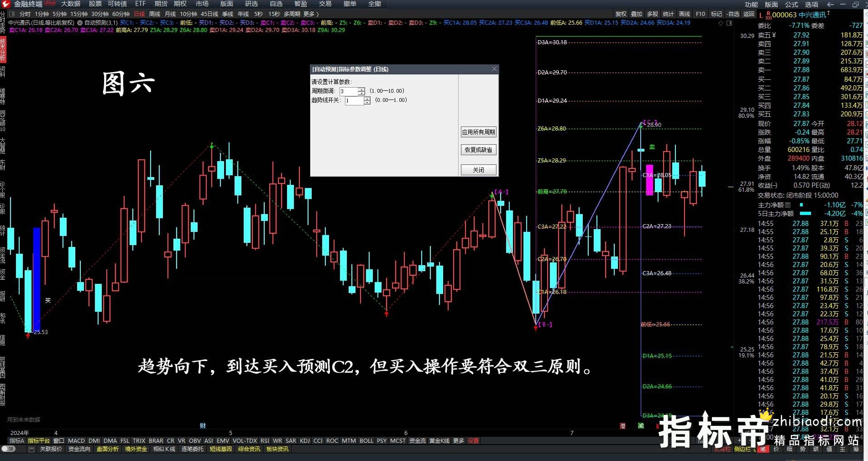Screen dimensions: 868x461
Task: Click the red 设置 indicator settings
Action: click(474, 441)
